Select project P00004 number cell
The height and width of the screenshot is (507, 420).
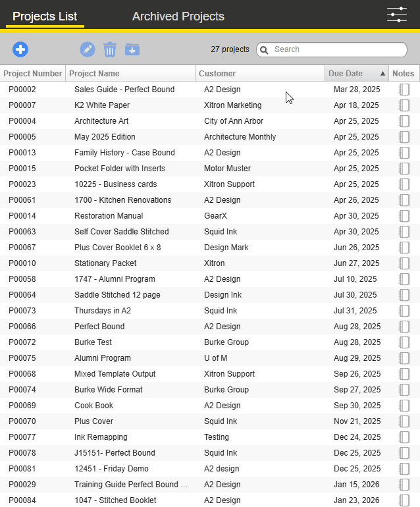point(22,121)
